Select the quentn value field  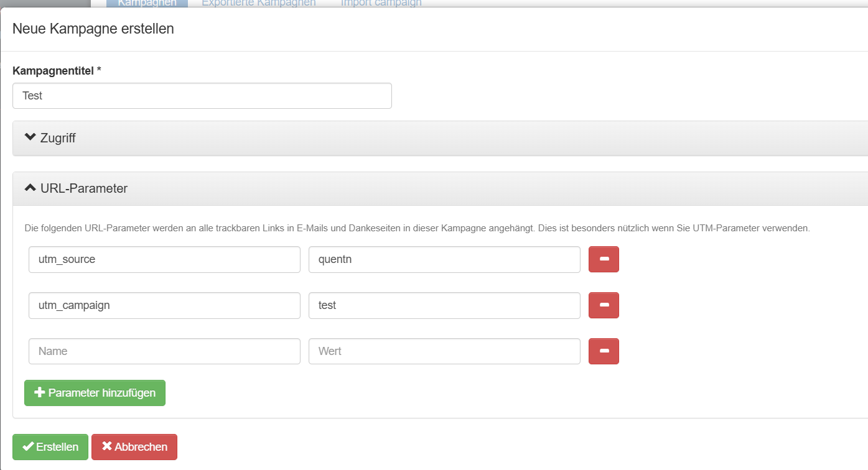click(x=444, y=259)
